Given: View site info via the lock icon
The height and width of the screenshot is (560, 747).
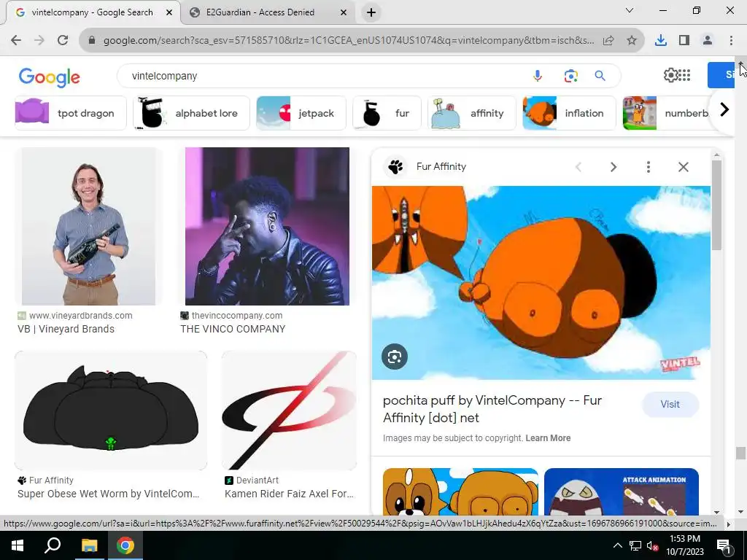Looking at the screenshot, I should tap(92, 41).
